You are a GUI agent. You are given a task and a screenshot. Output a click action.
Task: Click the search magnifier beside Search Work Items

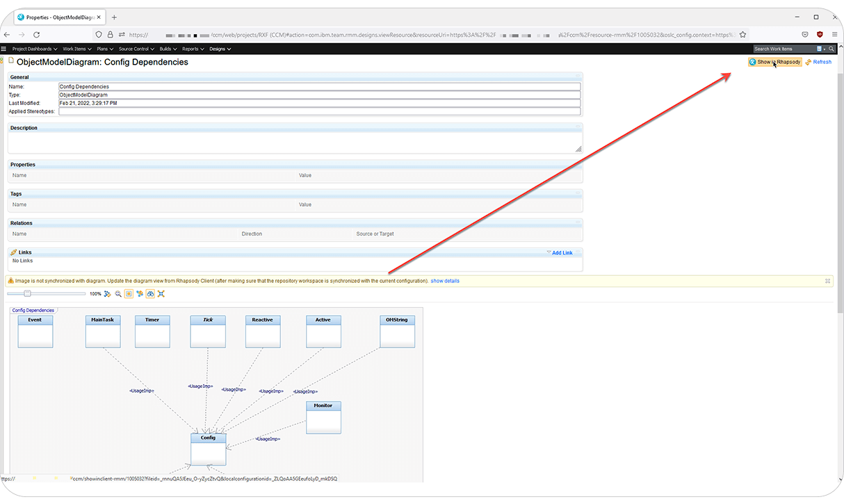click(831, 49)
